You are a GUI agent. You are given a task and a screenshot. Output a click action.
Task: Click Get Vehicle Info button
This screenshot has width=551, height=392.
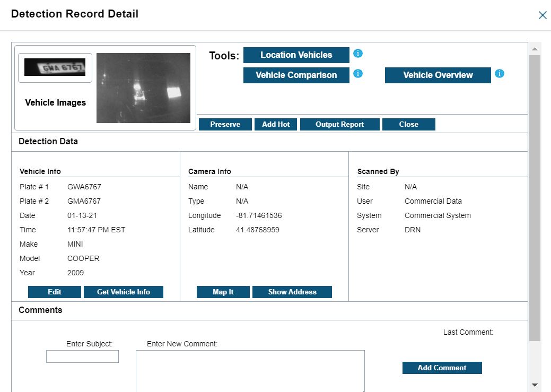click(x=123, y=292)
